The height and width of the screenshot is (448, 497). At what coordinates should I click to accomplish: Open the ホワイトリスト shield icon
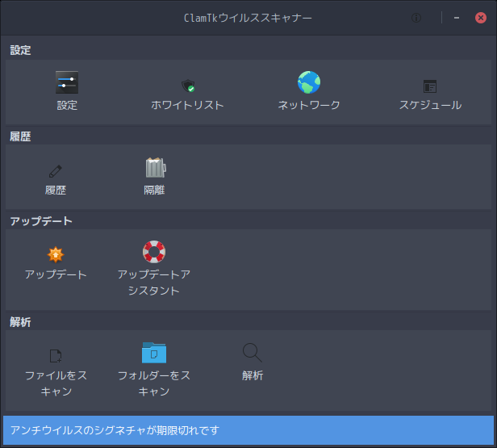tap(188, 86)
